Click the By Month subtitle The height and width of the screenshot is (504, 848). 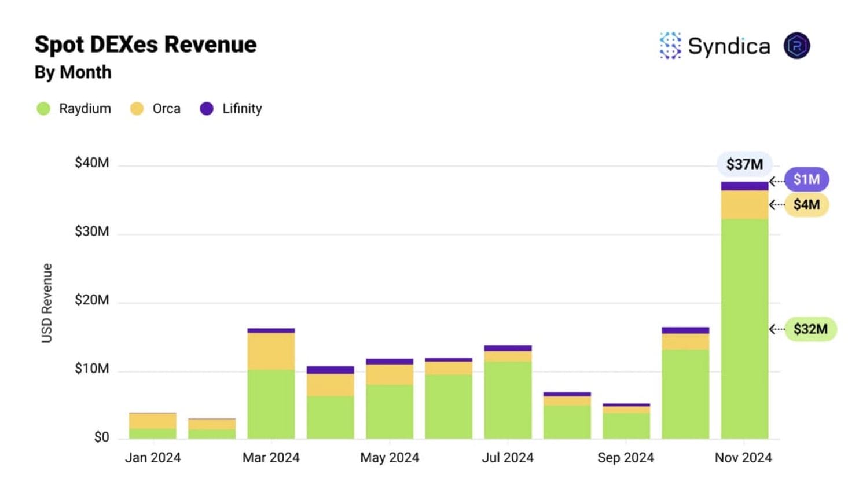tap(73, 72)
